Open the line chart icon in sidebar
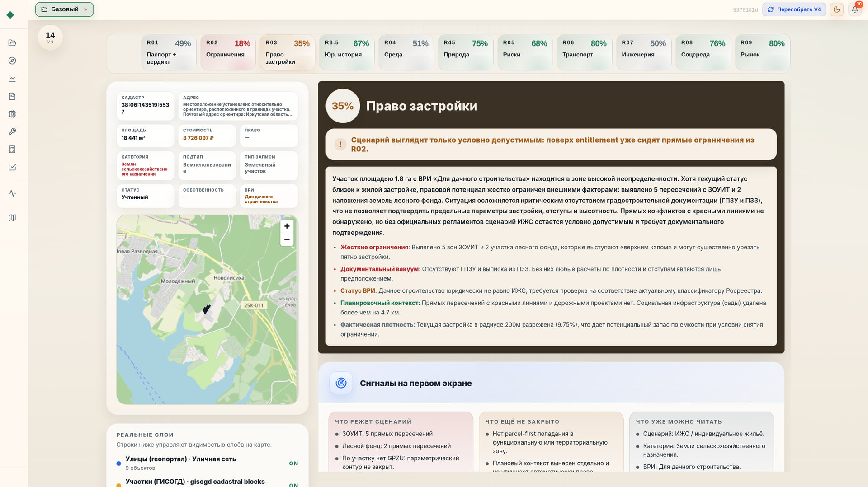The height and width of the screenshot is (487, 868). point(12,78)
